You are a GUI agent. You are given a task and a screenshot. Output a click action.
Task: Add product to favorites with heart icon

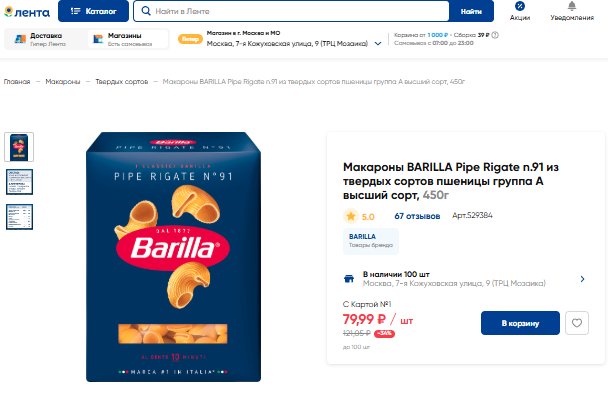(x=577, y=323)
